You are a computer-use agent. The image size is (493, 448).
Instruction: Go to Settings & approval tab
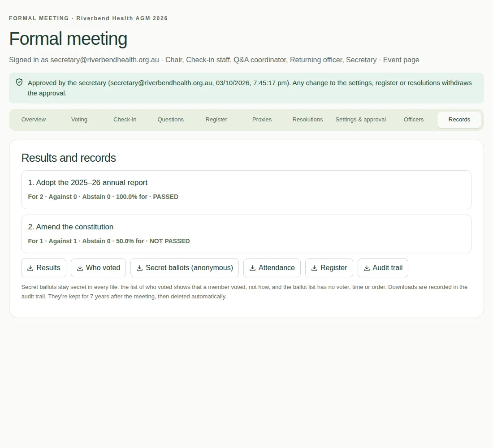[361, 120]
